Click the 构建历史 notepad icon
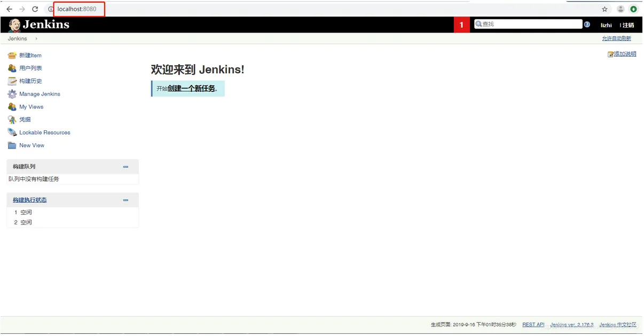This screenshot has height=336, width=644. (12, 81)
